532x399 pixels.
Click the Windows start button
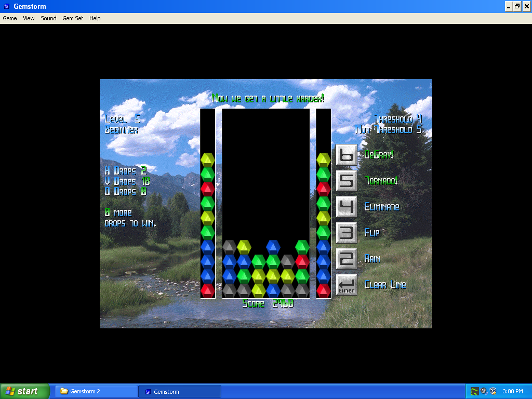pos(25,391)
